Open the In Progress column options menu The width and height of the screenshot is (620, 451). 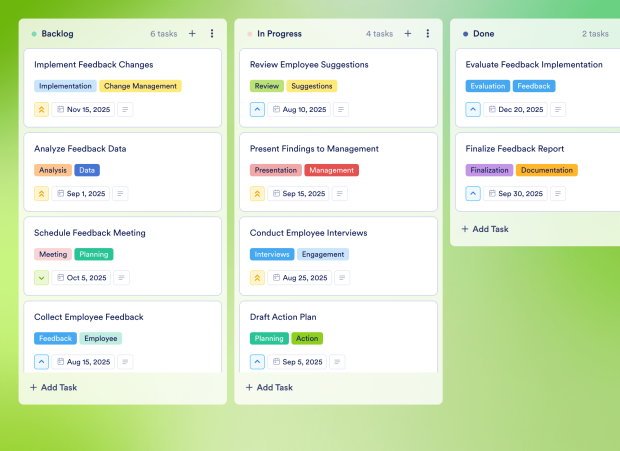pyautogui.click(x=428, y=33)
